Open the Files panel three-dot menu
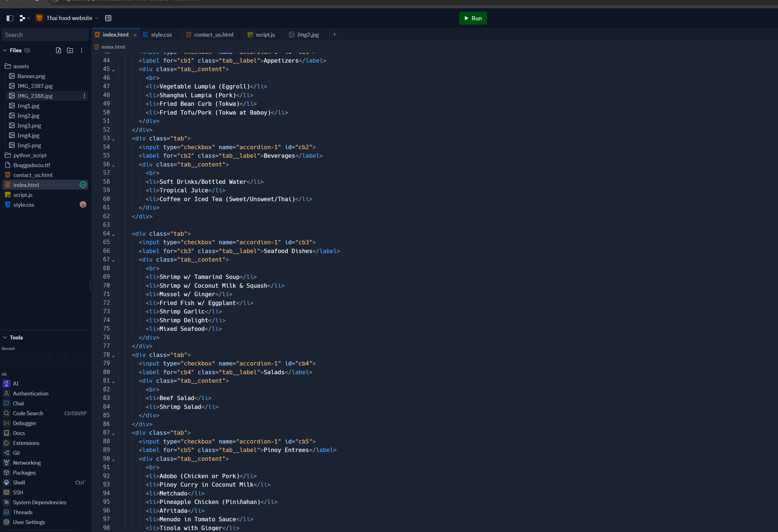 coord(82,50)
